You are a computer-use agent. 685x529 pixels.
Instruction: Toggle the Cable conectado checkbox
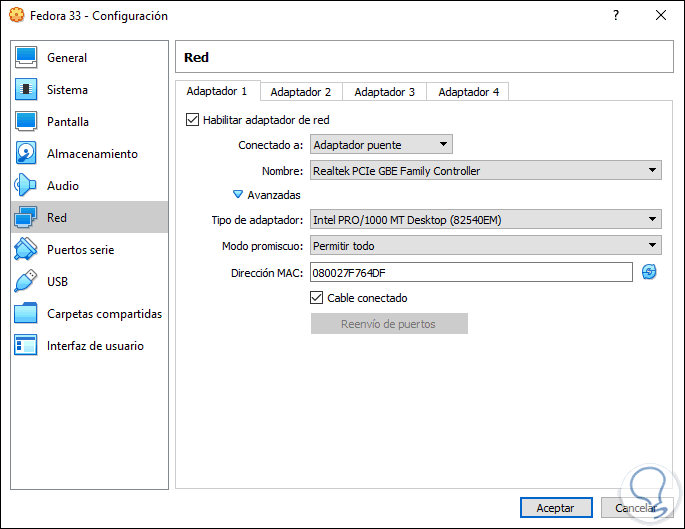point(317,298)
